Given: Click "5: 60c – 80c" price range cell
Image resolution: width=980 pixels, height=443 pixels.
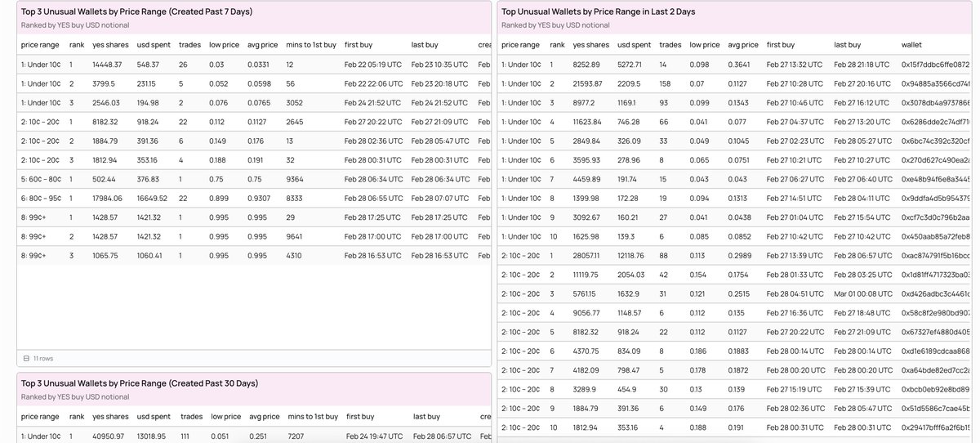Looking at the screenshot, I should click(x=40, y=179).
